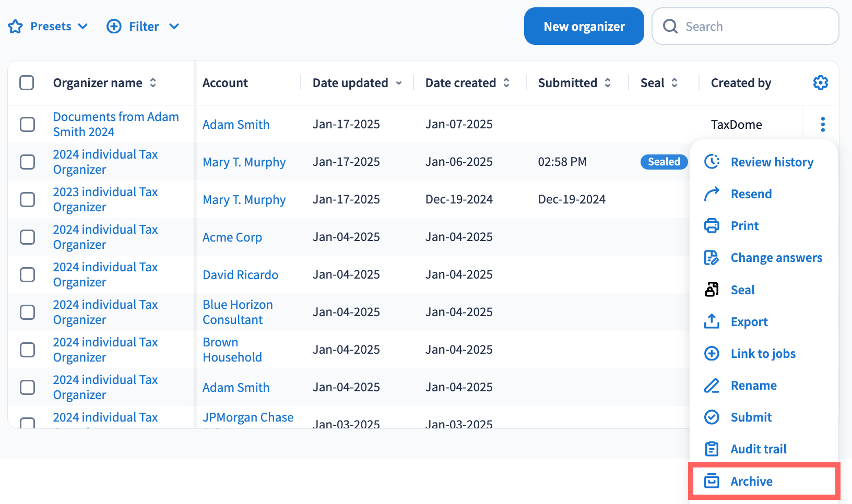Select checkbox for 2023 individual Tax Organizer

(x=27, y=199)
